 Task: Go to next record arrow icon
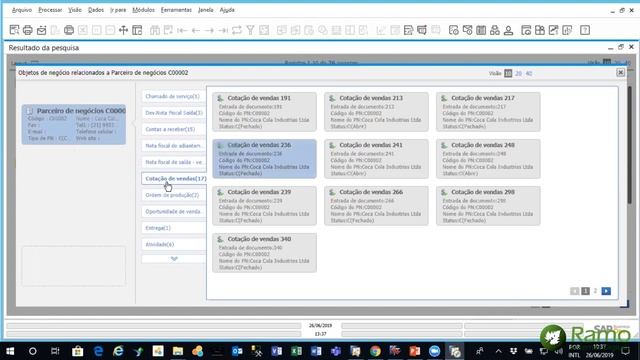coord(209,30)
